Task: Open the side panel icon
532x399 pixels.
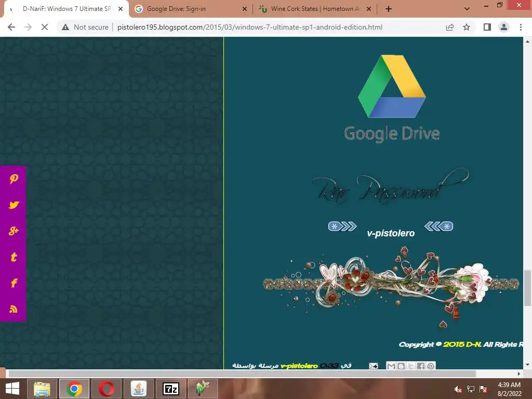Action: pyautogui.click(x=487, y=27)
